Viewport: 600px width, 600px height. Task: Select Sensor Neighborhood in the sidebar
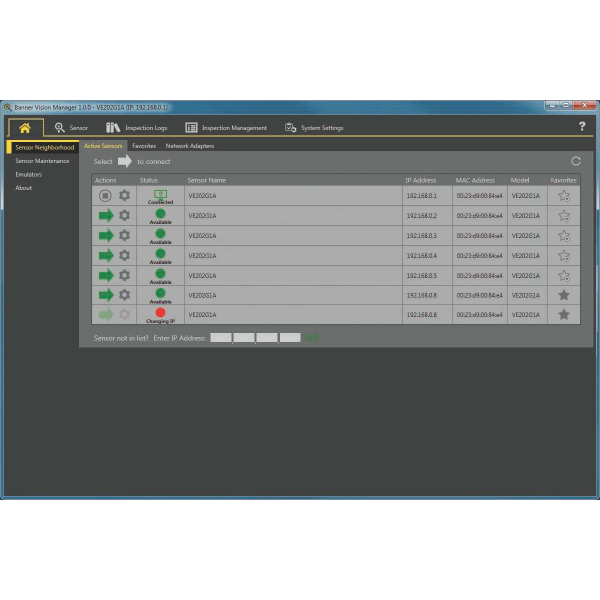coord(43,147)
